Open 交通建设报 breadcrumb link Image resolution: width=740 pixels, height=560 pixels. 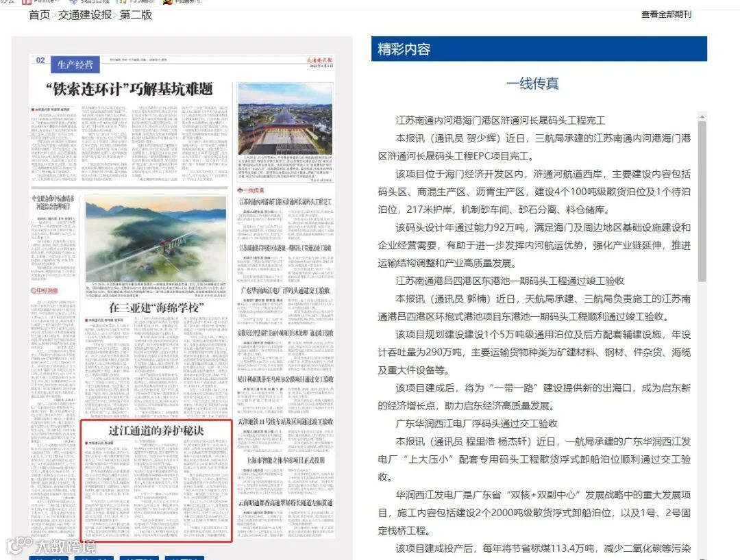[x=85, y=15]
